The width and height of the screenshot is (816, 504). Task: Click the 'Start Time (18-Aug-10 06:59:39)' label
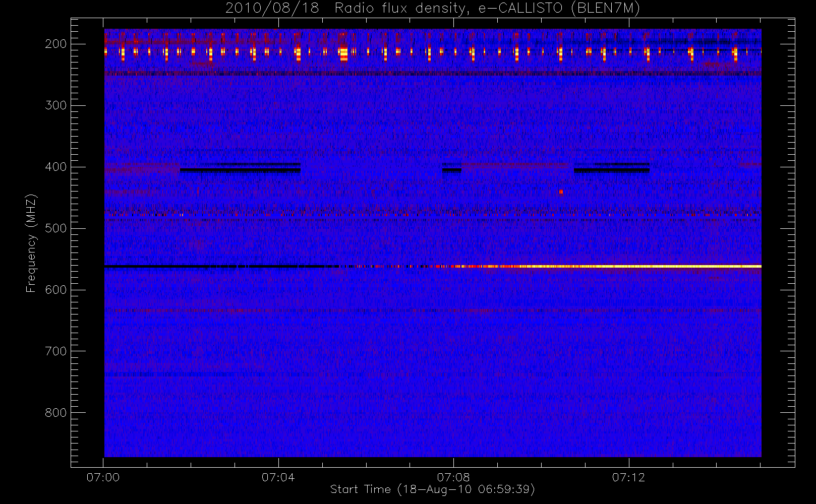point(432,489)
